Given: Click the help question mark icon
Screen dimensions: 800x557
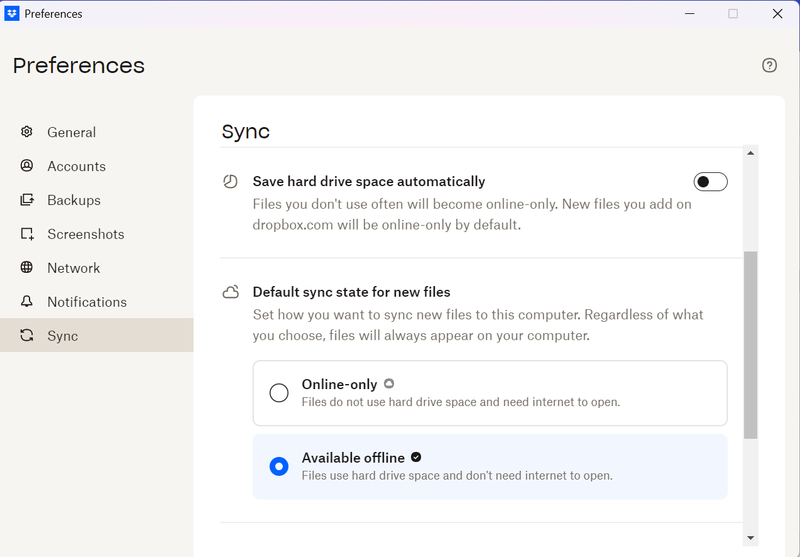Looking at the screenshot, I should pyautogui.click(x=769, y=65).
